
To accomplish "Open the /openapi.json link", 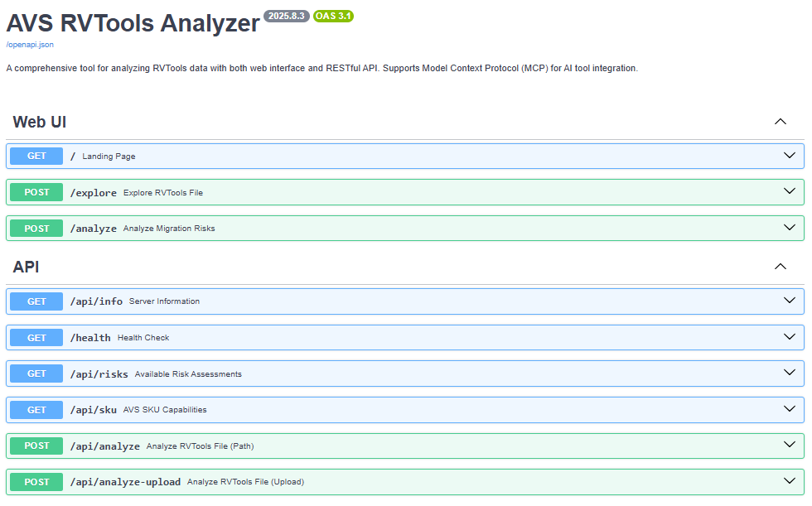I will (x=30, y=45).
